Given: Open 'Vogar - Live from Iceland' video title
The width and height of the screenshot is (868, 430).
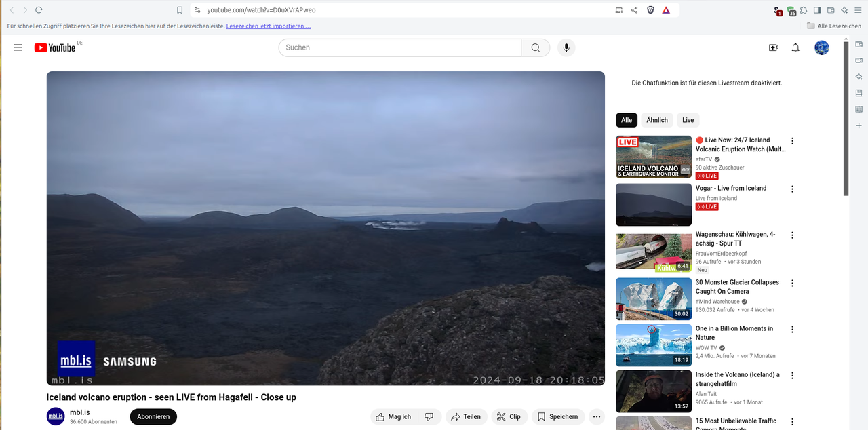Looking at the screenshot, I should (x=731, y=188).
